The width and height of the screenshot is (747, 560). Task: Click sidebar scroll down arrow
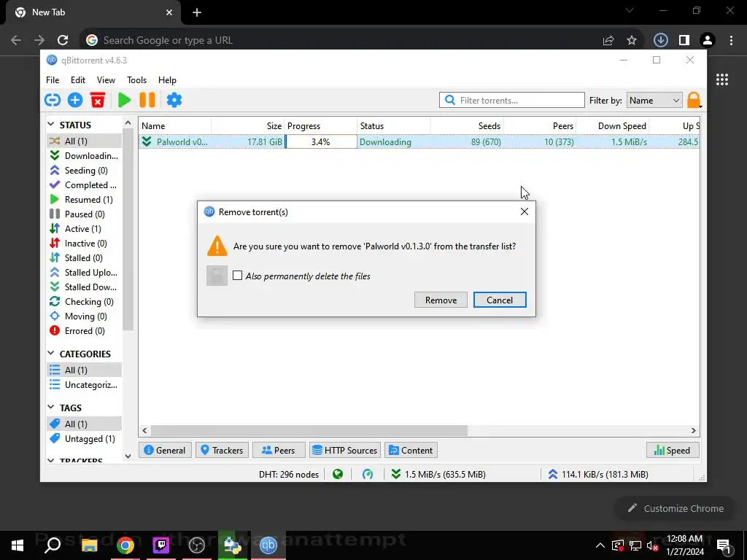coord(128,456)
